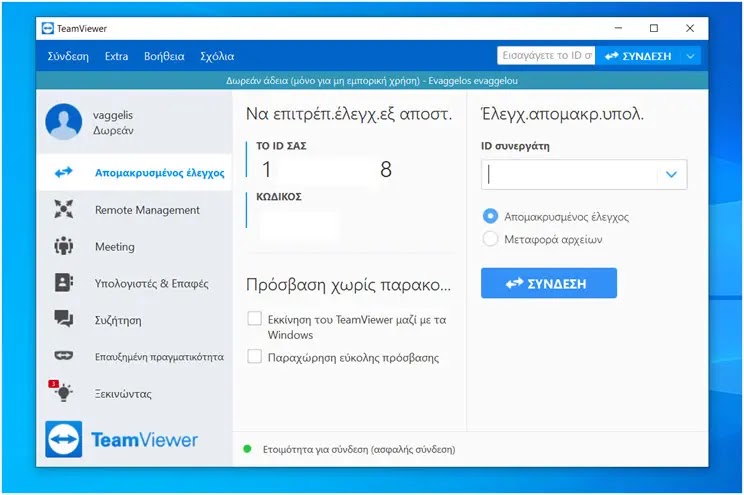Click the Ετοιμότητα για σύνδεση status text
This screenshot has width=744, height=495.
pos(359,449)
